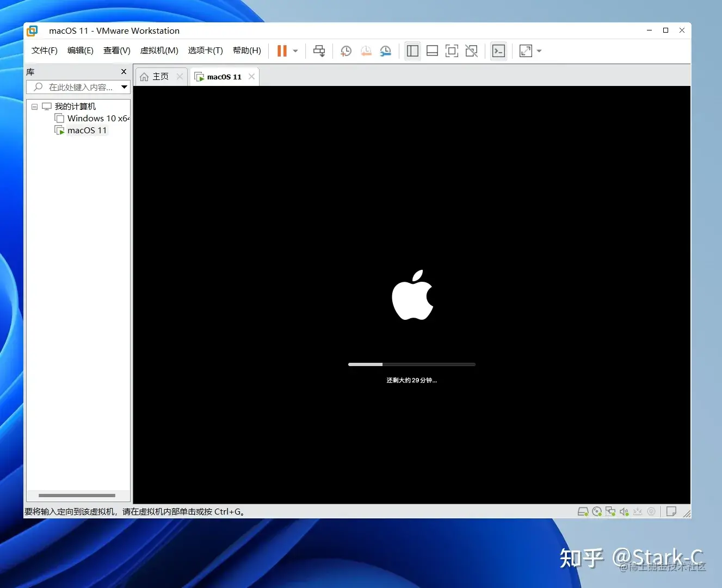Click the Send Ctrl+Alt+Del toolbar icon
This screenshot has width=722, height=588.
coord(319,51)
